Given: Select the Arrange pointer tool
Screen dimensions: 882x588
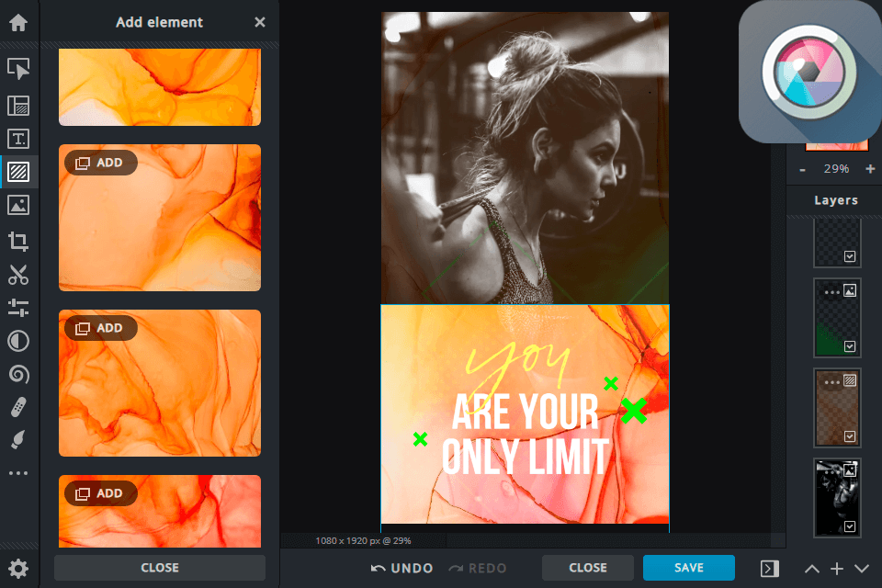Looking at the screenshot, I should pyautogui.click(x=18, y=69).
